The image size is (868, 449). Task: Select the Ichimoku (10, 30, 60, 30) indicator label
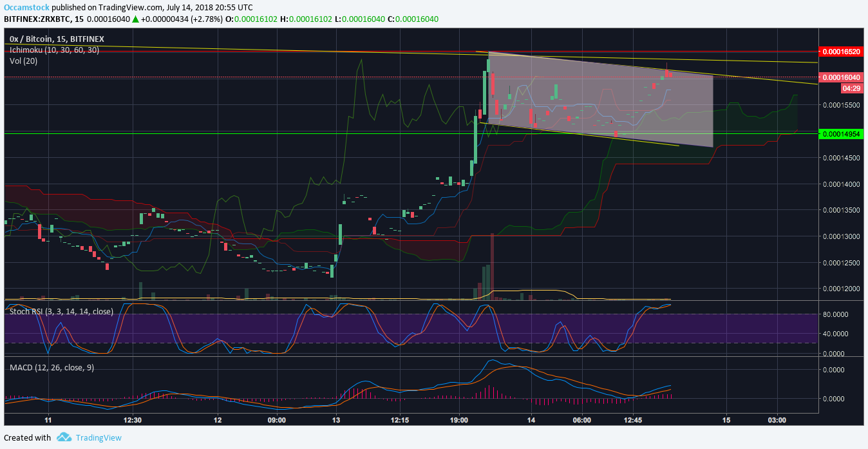point(54,50)
